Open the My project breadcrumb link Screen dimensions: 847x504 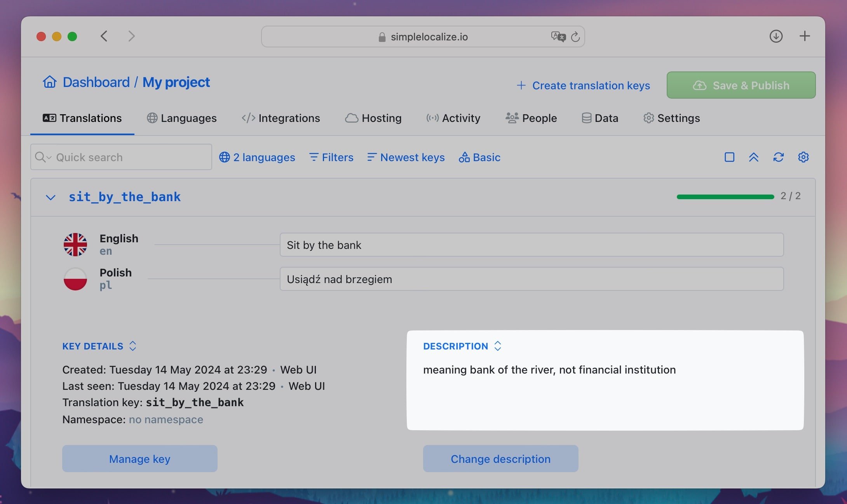click(x=176, y=82)
